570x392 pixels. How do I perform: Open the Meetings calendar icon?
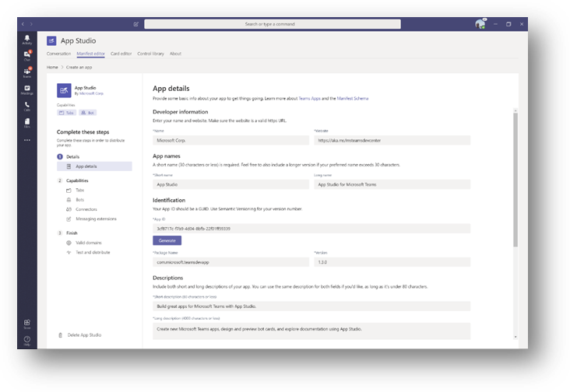pos(27,89)
